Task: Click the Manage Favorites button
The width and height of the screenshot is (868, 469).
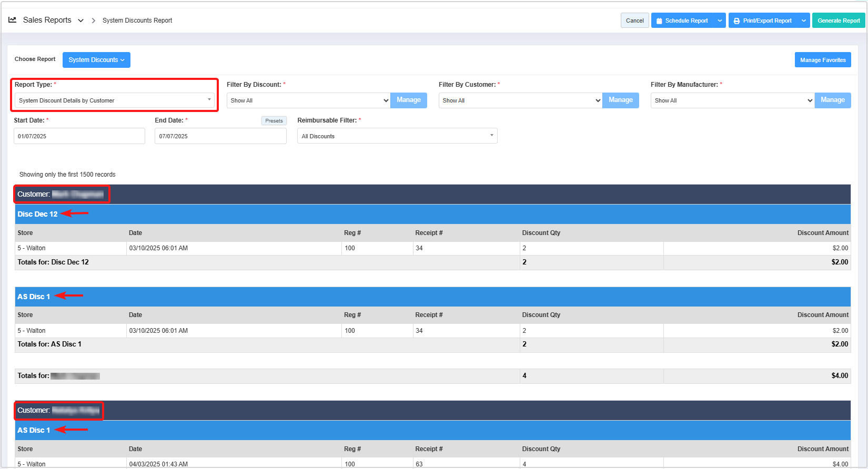Action: 822,60
